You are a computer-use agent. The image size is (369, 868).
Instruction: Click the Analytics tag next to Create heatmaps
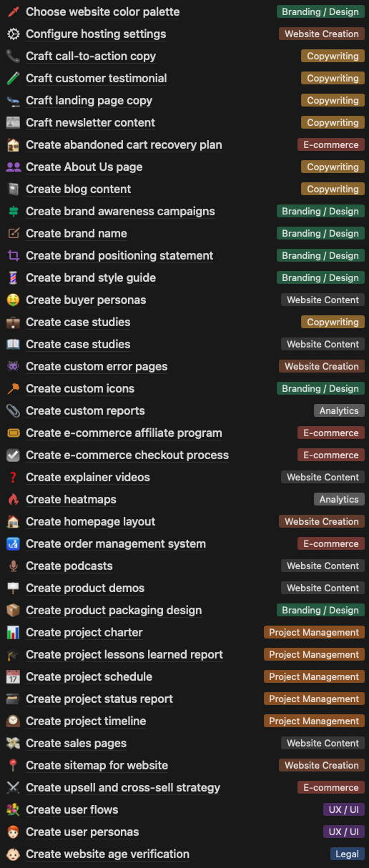tap(339, 499)
